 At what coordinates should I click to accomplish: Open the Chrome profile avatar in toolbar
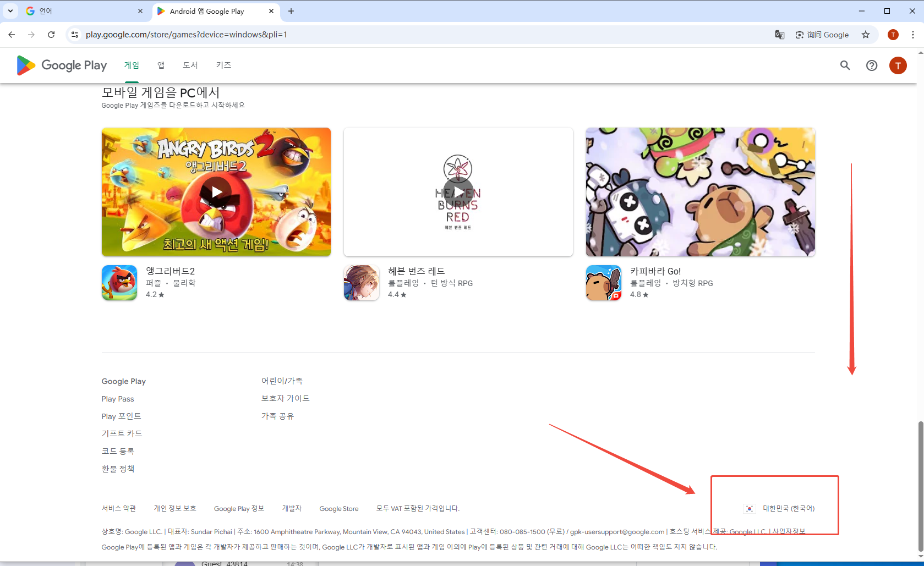[x=893, y=35]
